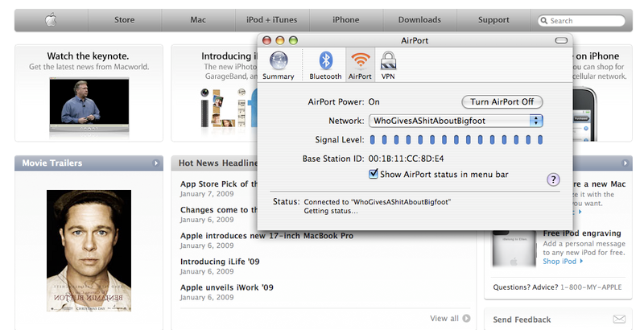
Task: Click the 'Getting status...' status text
Action: click(x=331, y=211)
